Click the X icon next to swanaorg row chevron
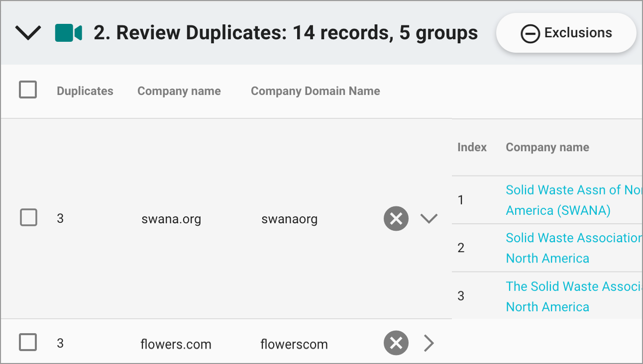The width and height of the screenshot is (643, 364). [x=396, y=218]
